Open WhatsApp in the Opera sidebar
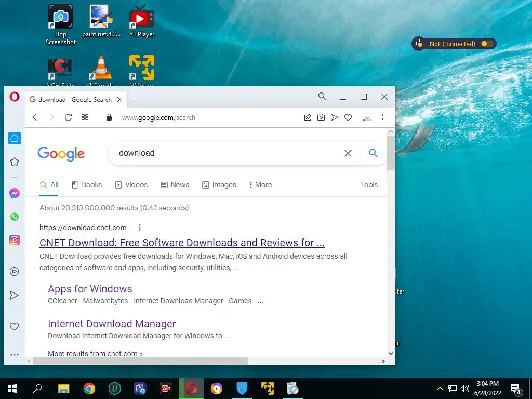532x399 pixels. 14,217
